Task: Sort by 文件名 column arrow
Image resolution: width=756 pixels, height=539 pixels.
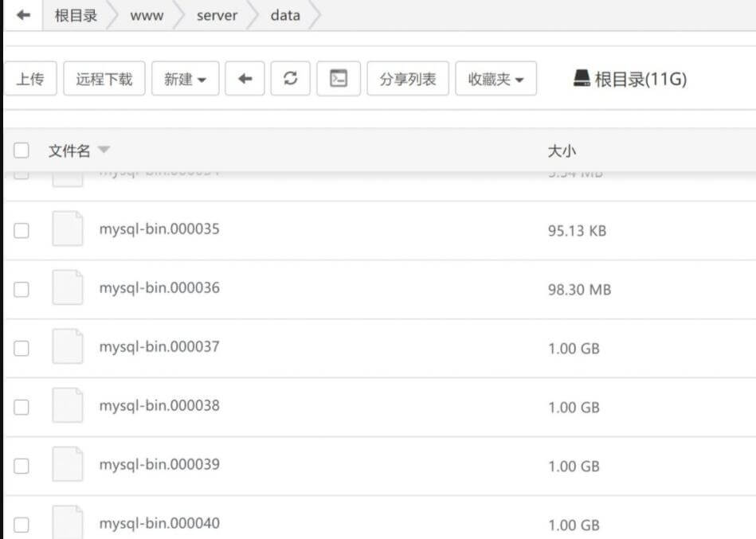Action: point(104,150)
